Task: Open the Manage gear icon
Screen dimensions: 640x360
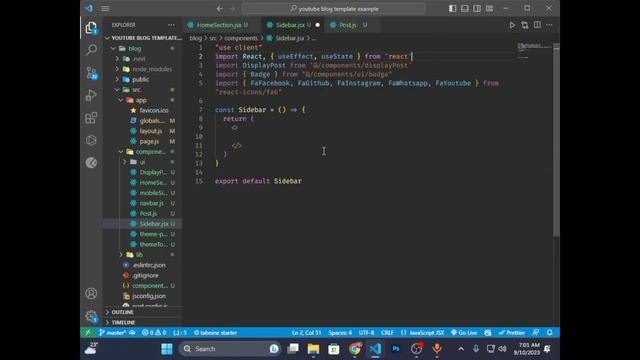Action: click(x=91, y=316)
